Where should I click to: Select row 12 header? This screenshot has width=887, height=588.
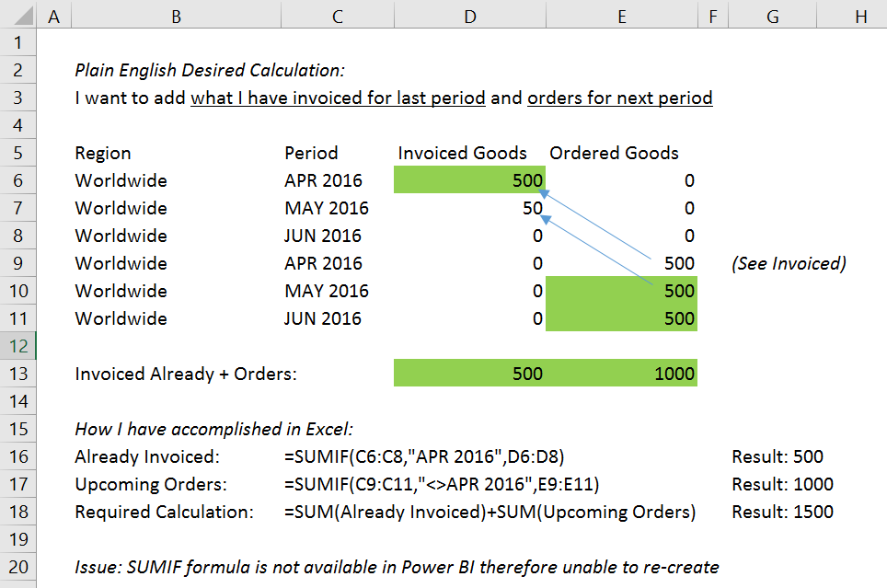pyautogui.click(x=18, y=346)
